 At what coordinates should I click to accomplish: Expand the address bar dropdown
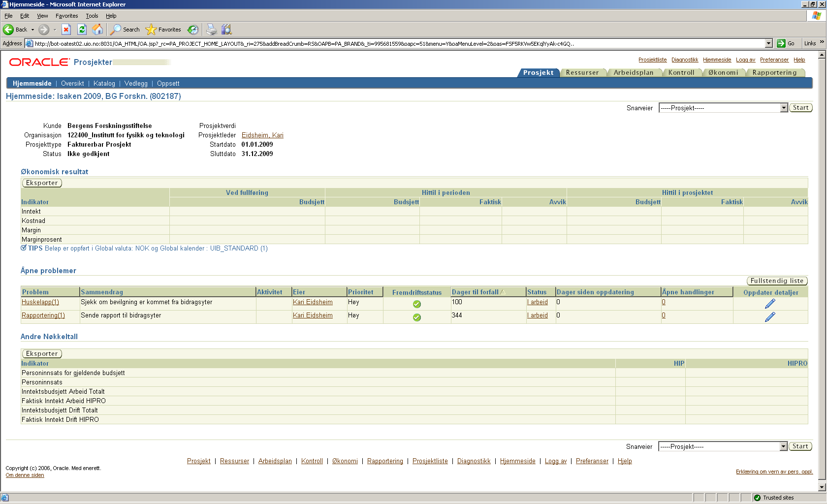[x=769, y=43]
